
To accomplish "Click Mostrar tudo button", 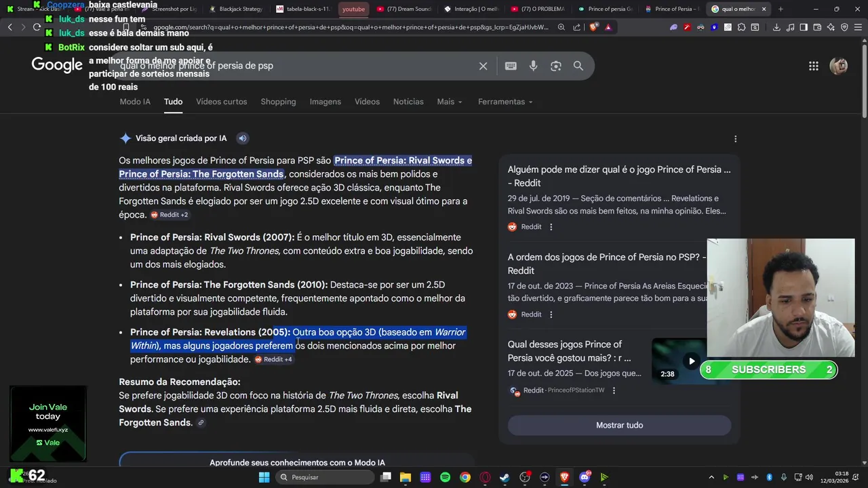I will click(619, 425).
